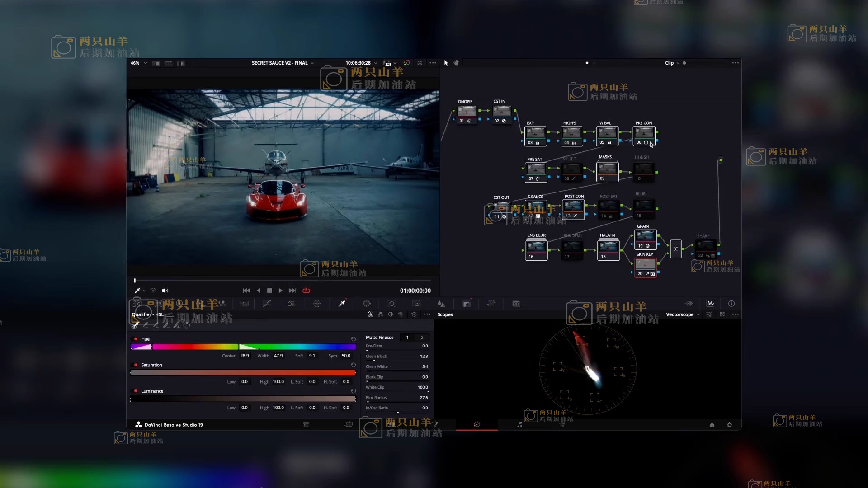This screenshot has width=868, height=488.
Task: Select the SKIN KEY node 20
Action: 645,265
